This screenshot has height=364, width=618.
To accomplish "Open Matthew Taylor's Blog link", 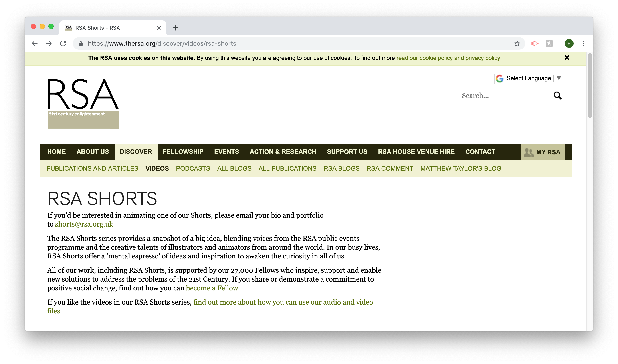I will coord(461,168).
